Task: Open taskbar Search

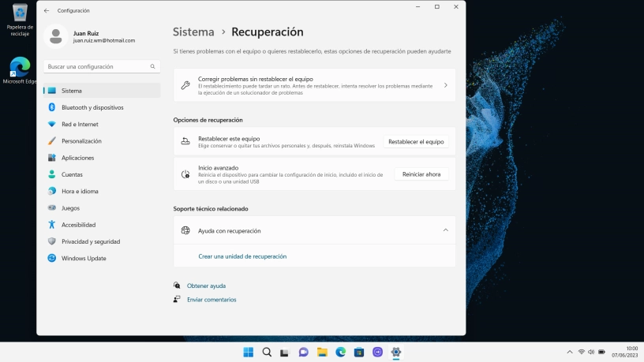Action: [x=267, y=353]
